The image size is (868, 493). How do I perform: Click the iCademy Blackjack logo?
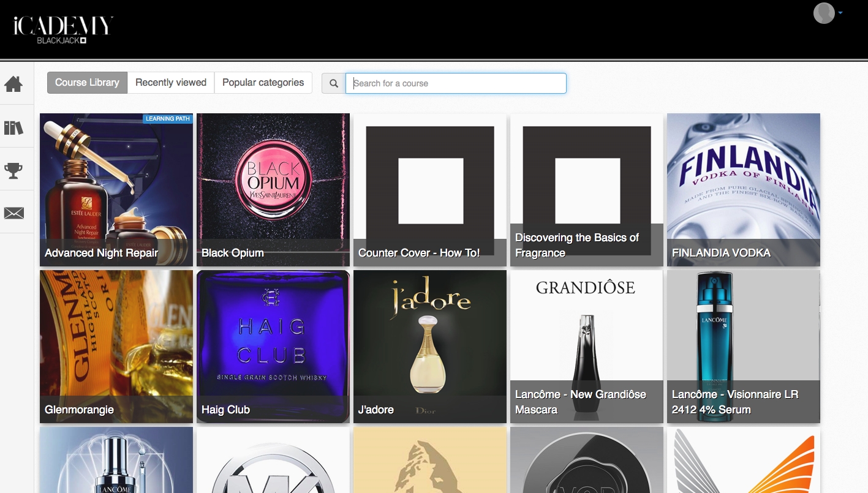(63, 30)
